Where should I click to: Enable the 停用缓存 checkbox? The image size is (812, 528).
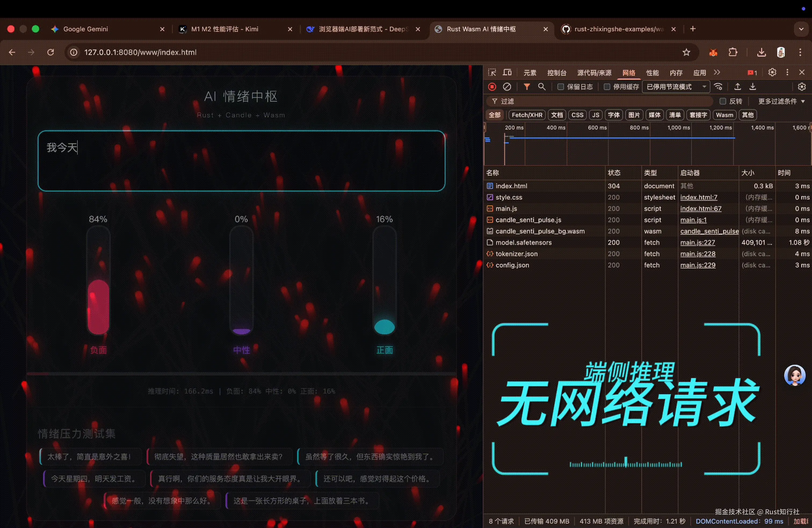[607, 87]
